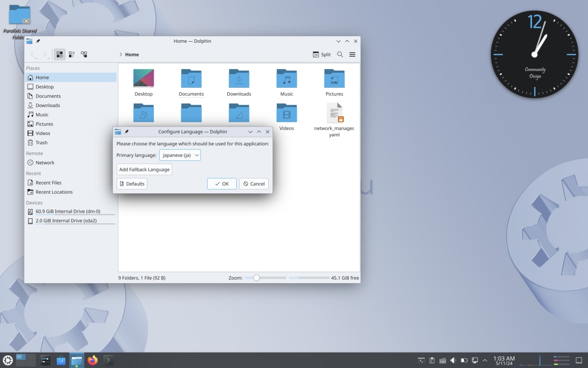This screenshot has width=588, height=368.
Task: Click the Show Desktop button in panel
Action: [579, 360]
